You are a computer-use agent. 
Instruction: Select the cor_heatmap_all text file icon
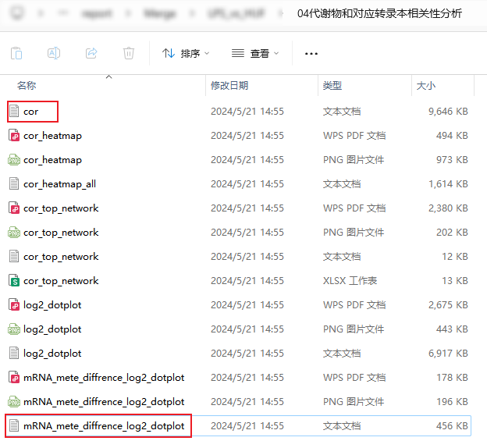click(x=14, y=184)
